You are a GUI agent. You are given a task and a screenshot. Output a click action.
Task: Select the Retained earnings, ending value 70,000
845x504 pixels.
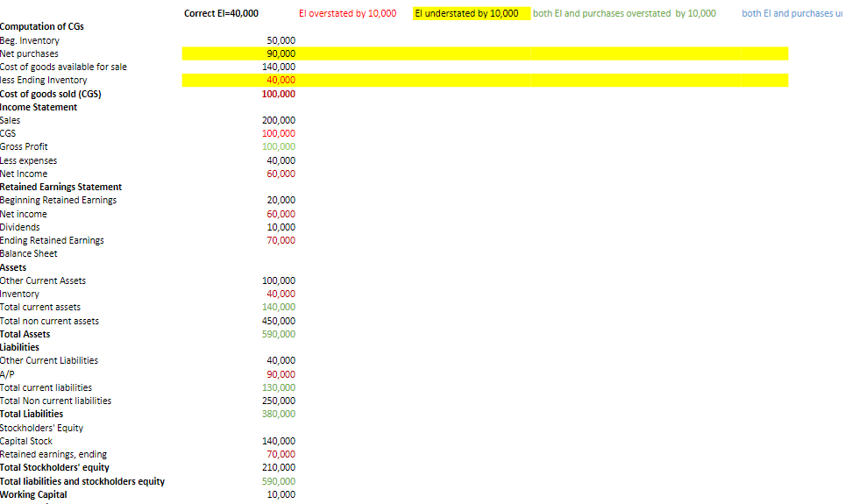tap(280, 454)
